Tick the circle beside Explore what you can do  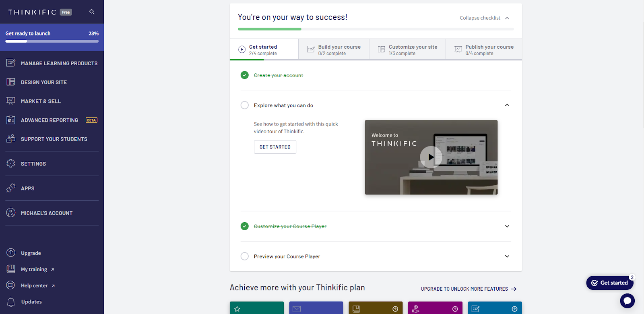[244, 105]
